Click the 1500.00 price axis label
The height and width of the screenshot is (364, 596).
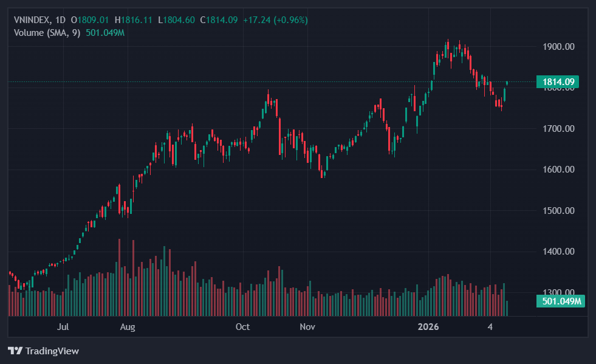[x=558, y=211]
